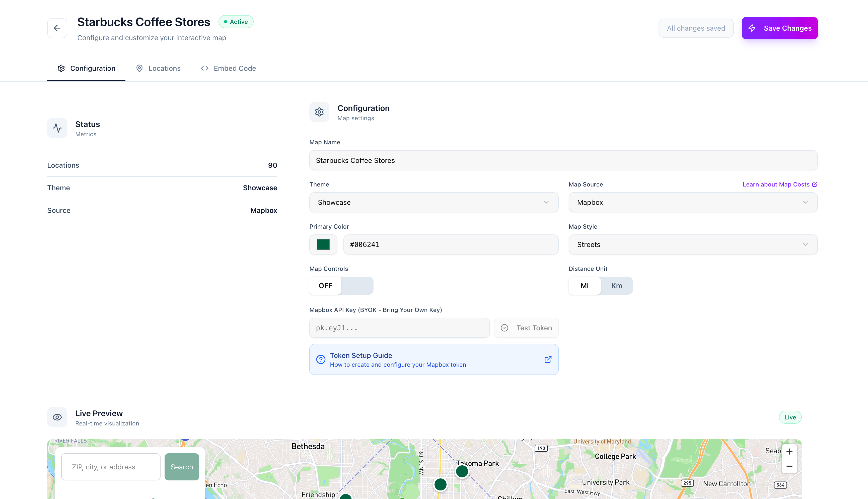Click the Save Changes button

(780, 28)
